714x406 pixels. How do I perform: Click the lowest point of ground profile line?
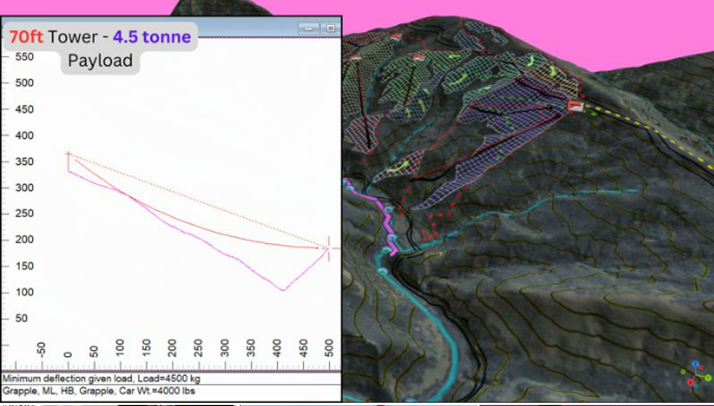[283, 290]
